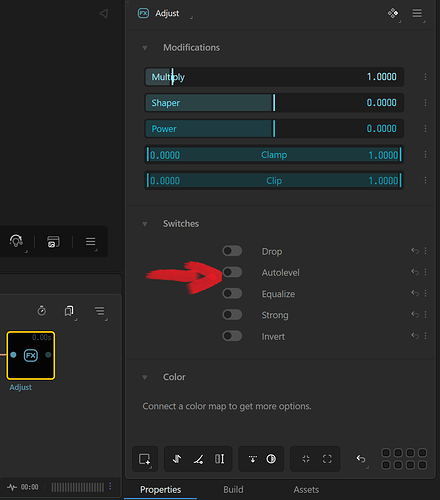Click the stopwatch timer icon above the node graph
440x500 pixels.
[x=42, y=311]
